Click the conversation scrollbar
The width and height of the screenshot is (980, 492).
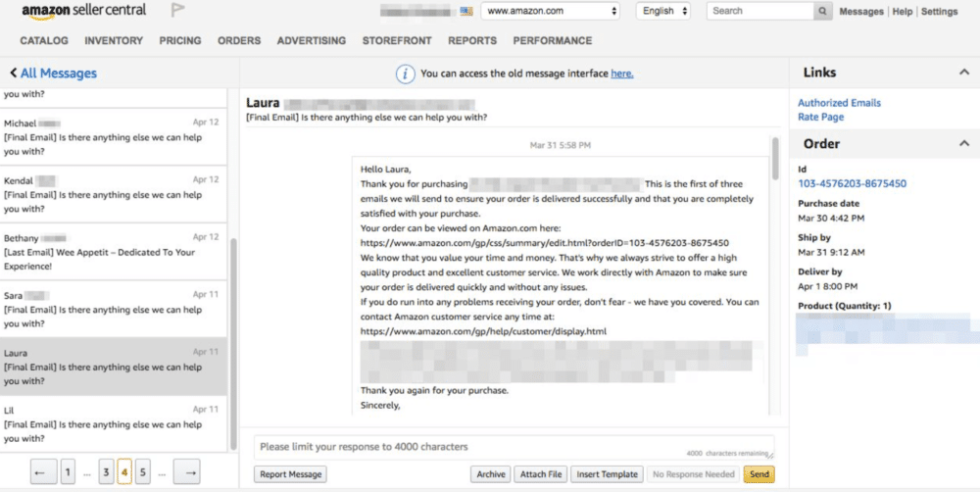(x=775, y=158)
